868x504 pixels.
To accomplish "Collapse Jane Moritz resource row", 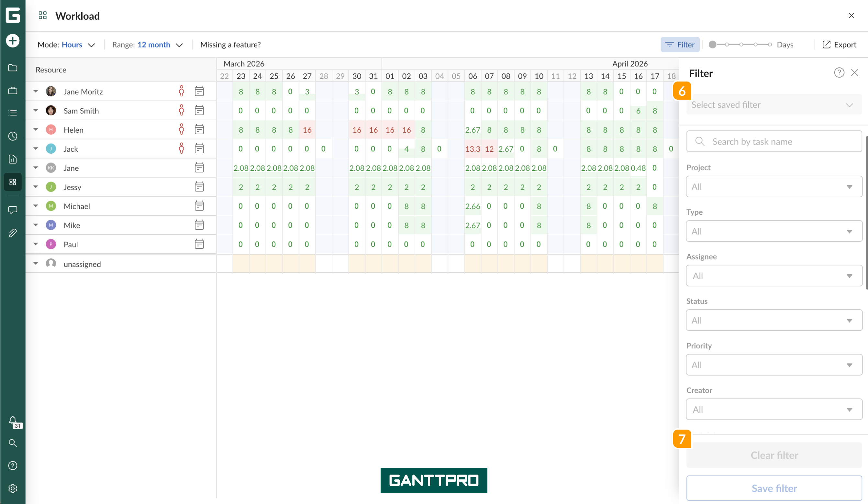I will point(36,92).
